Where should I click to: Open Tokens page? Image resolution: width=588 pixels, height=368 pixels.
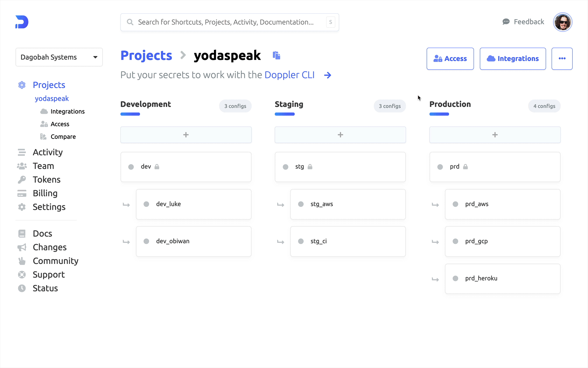[x=47, y=179]
